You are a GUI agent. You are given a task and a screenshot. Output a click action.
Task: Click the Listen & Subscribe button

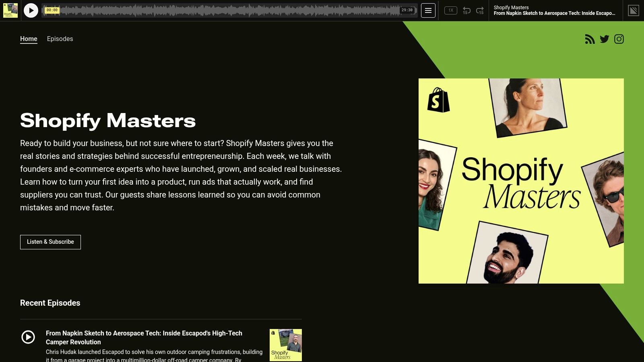click(x=50, y=242)
